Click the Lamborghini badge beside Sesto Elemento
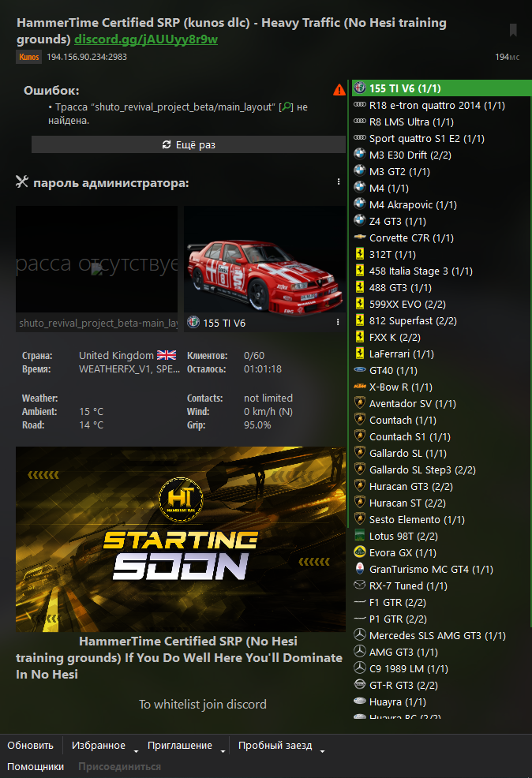Screen dimensions: 532x778 click(360, 519)
